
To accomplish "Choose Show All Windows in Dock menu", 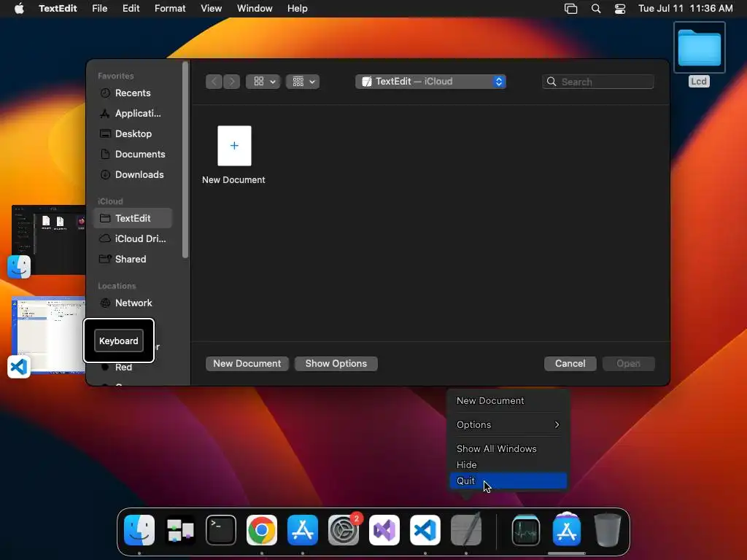I will [508, 448].
